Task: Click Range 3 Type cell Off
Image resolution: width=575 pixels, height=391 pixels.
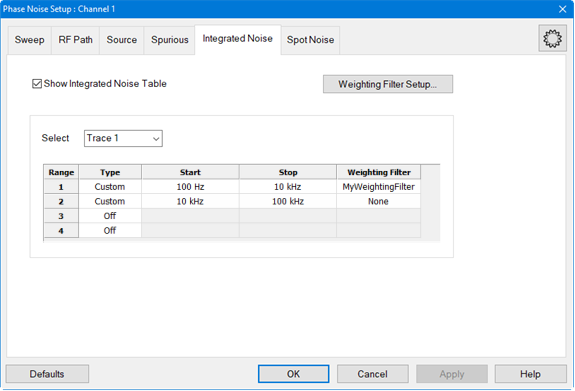Action: click(110, 216)
